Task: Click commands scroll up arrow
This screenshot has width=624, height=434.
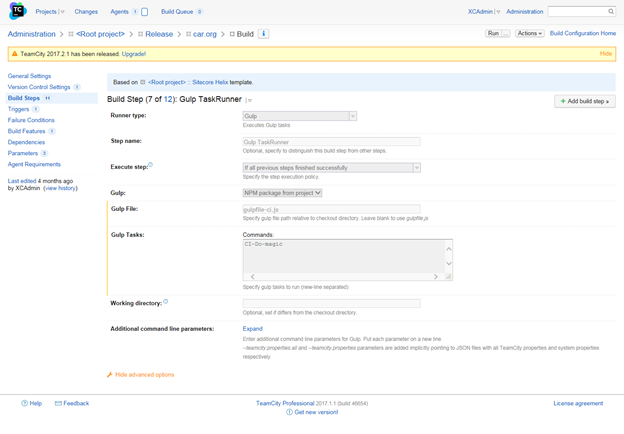Action: [449, 249]
